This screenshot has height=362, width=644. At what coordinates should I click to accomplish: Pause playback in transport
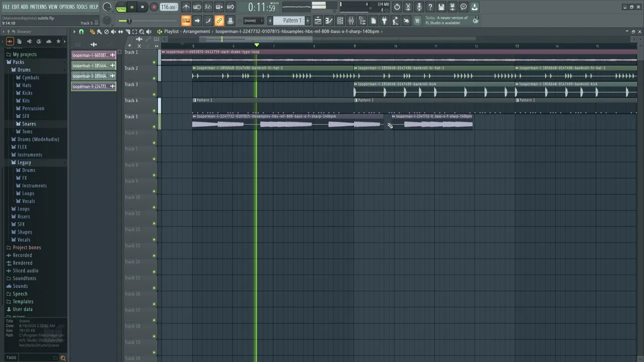132,7
